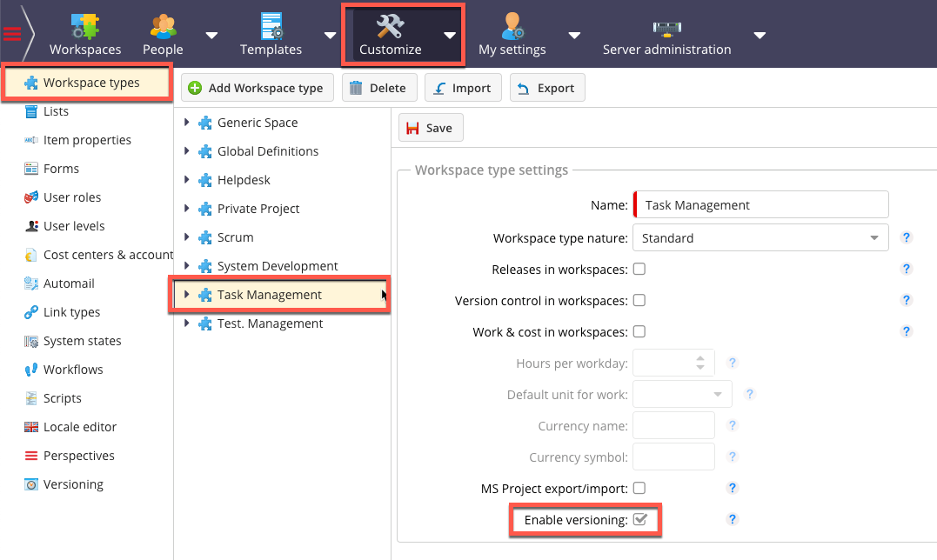Click help icon next to Enable versioning

tap(733, 519)
